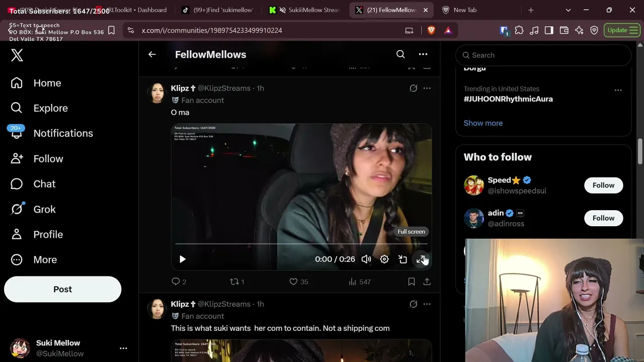644x362 pixels.
Task: Follow Speed @ishowspeedsui
Action: pos(603,186)
